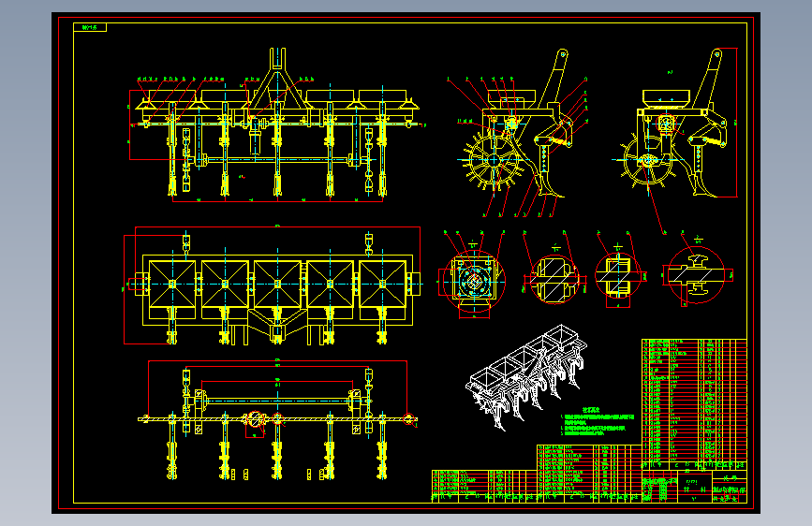The image size is (812, 526).
Task: Click the white isometric 3D view of the machine
Action: pyautogui.click(x=526, y=377)
